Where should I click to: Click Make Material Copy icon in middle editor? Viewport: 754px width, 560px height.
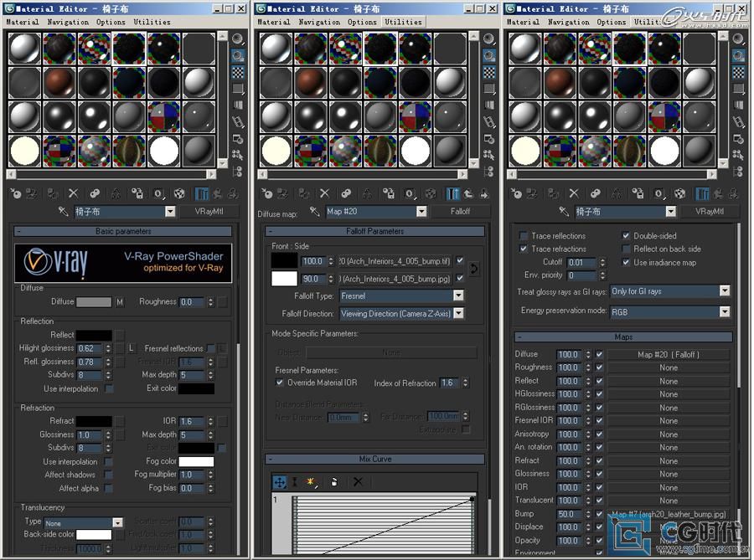tap(346, 193)
